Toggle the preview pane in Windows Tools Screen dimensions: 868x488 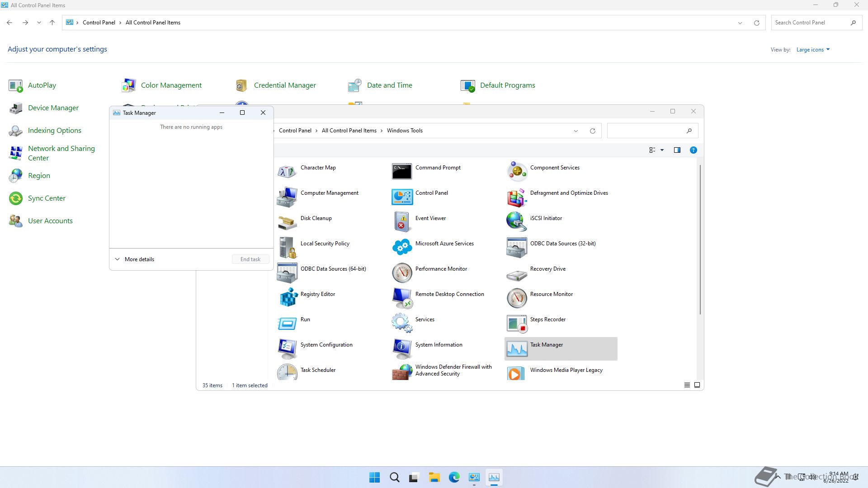pyautogui.click(x=677, y=150)
